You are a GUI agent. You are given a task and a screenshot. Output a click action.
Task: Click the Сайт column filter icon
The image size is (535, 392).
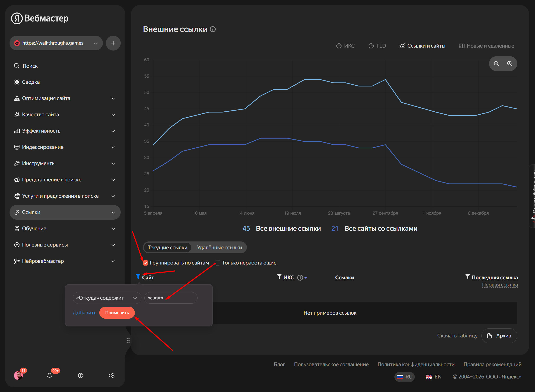[138, 276]
